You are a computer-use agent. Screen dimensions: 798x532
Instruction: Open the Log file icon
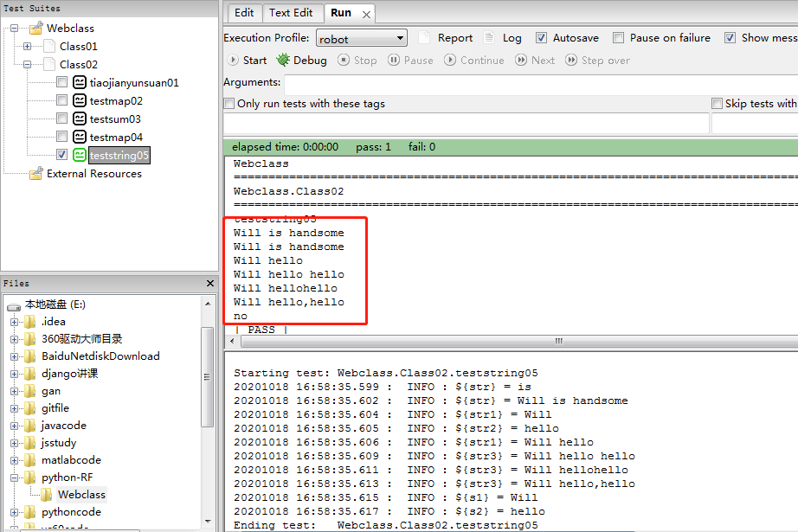point(489,38)
